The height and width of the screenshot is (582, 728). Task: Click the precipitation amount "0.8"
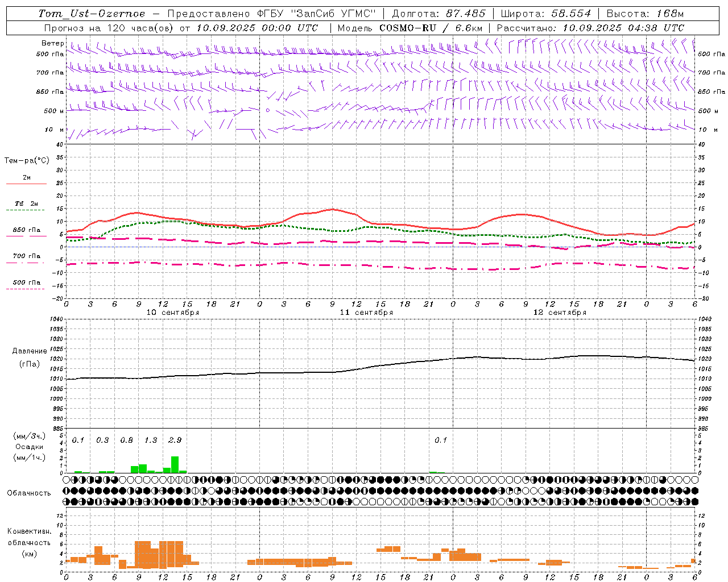pos(127,440)
